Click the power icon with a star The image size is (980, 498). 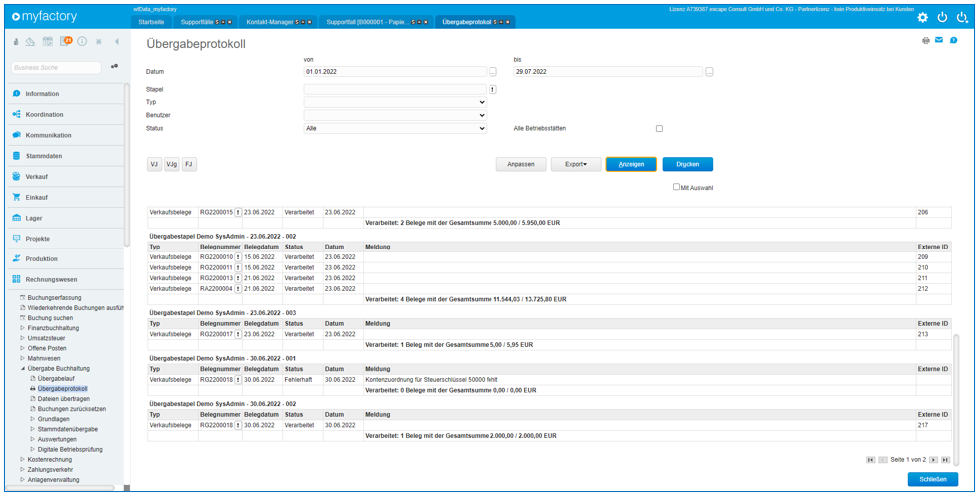tap(962, 18)
